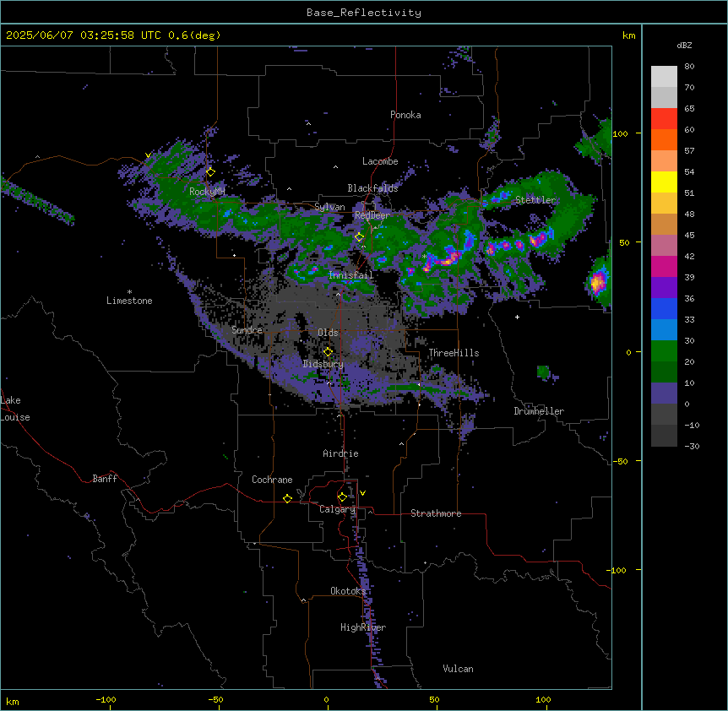Click the Calgary city label
This screenshot has width=728, height=711.
[337, 509]
